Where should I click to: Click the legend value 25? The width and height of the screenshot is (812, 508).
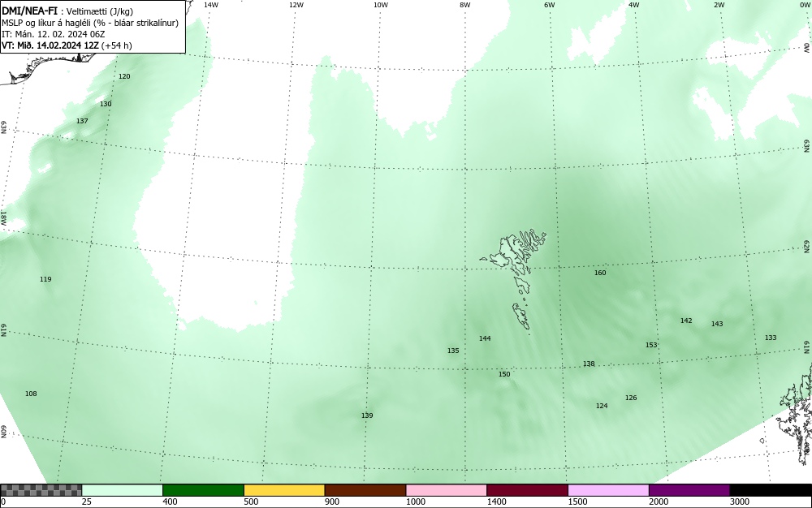[x=87, y=502]
